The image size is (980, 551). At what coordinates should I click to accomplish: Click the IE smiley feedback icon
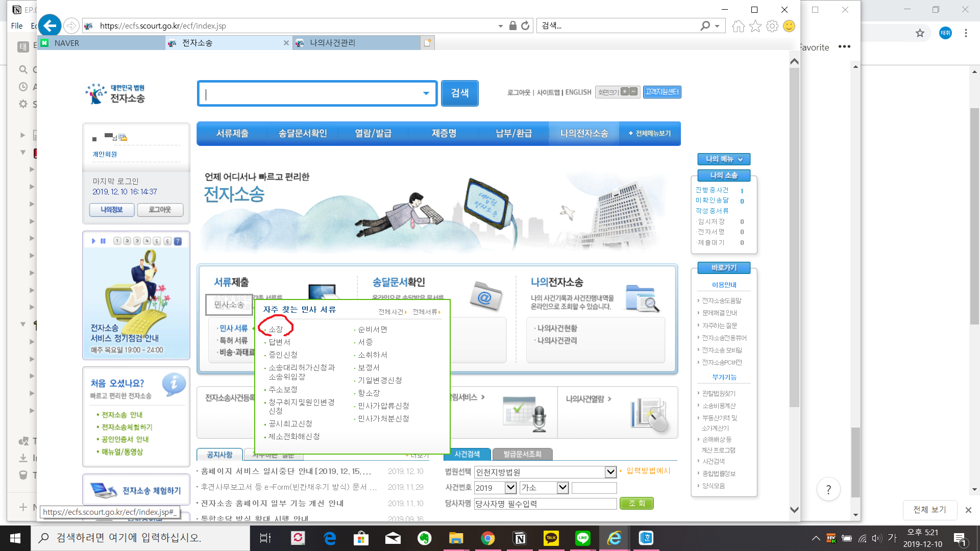789,26
